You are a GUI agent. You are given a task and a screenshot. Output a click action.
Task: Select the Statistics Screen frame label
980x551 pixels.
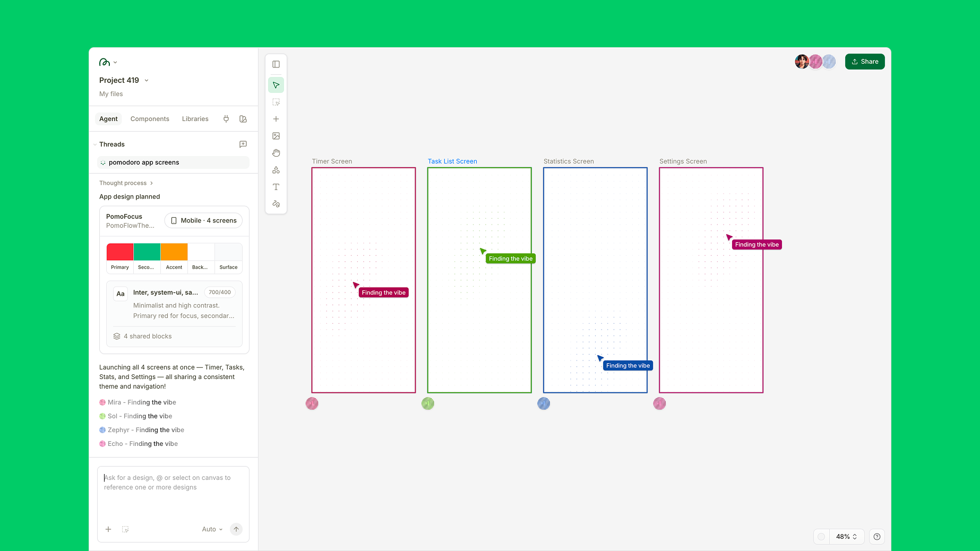[569, 161]
